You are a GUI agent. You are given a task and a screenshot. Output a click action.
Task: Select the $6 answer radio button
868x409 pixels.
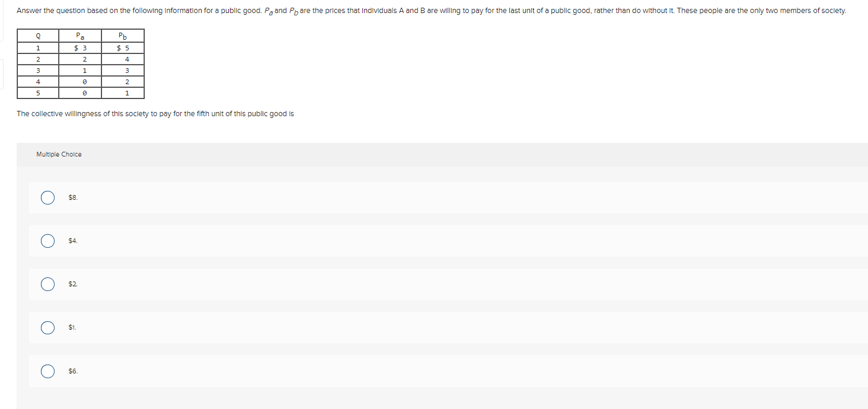[x=47, y=370]
